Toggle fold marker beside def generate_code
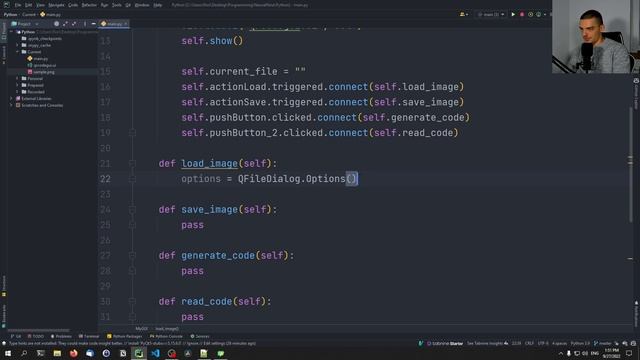The width and height of the screenshot is (640, 360). point(132,256)
